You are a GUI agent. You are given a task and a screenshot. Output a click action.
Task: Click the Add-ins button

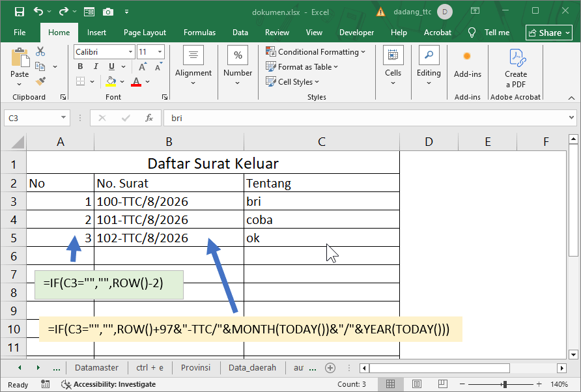coord(467,64)
